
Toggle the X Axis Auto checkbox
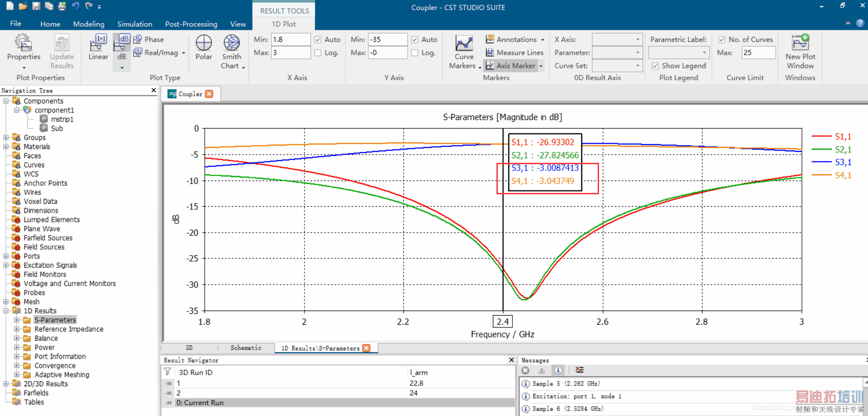click(318, 40)
